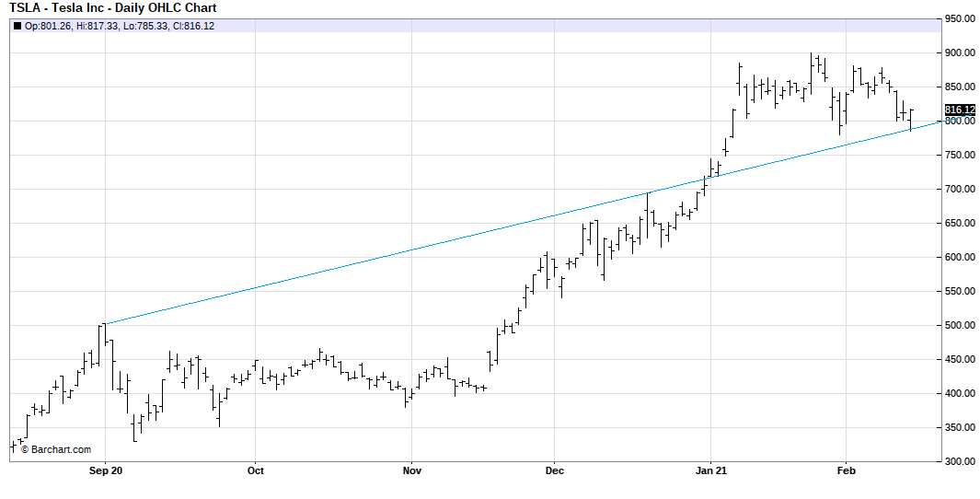Click the Oct date axis label

pyautogui.click(x=255, y=470)
